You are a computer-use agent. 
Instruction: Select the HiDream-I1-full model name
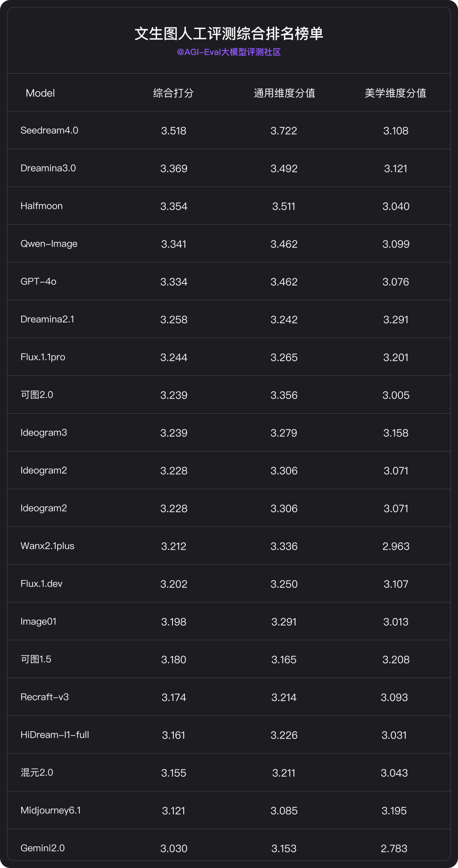click(x=55, y=735)
